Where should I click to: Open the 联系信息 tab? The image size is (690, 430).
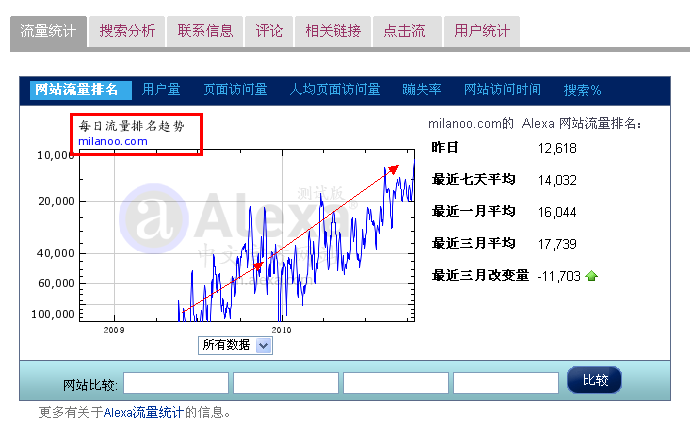pos(205,31)
